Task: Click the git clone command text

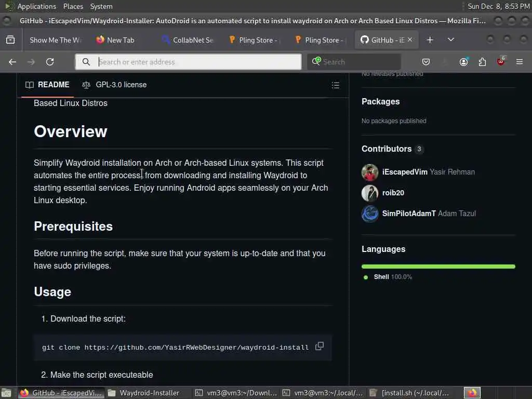Action: [176, 348]
